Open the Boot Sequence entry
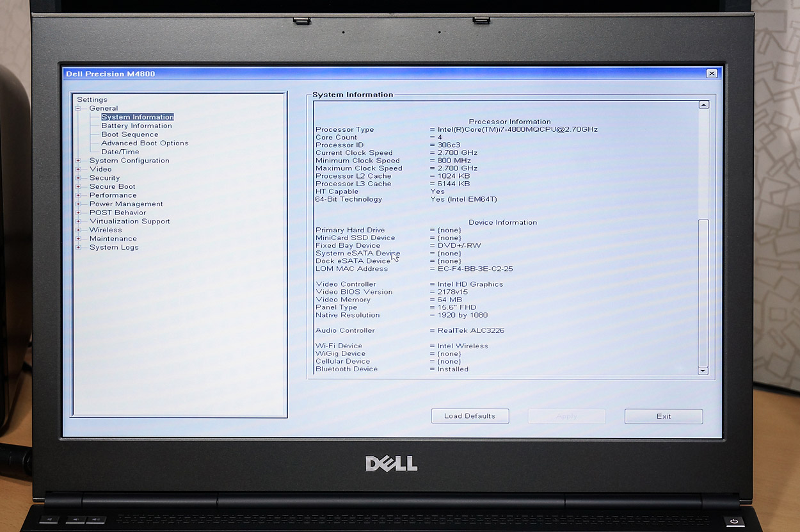800x532 pixels. 130,134
